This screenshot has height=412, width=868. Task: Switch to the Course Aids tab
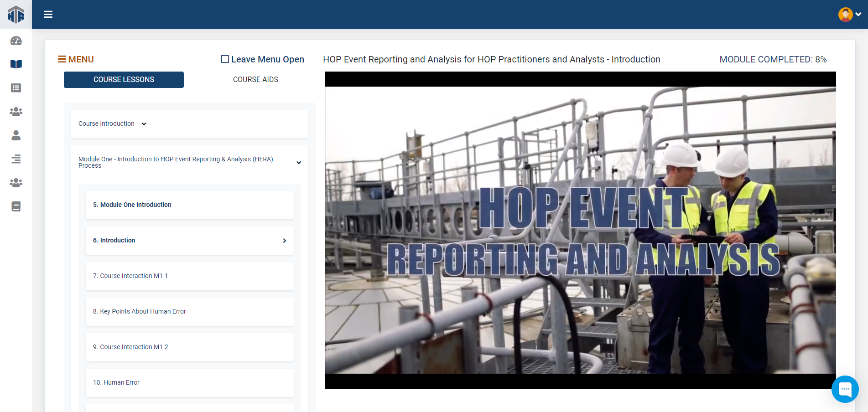[x=255, y=80]
